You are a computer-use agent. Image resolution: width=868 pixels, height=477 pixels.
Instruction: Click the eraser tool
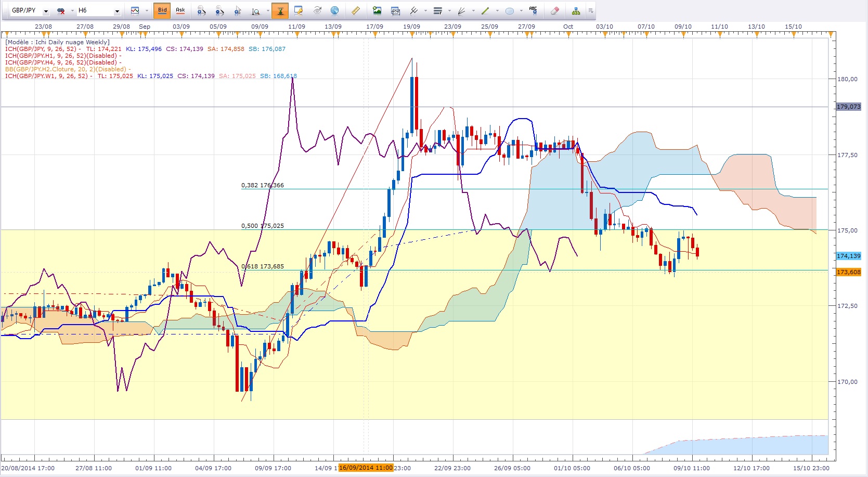click(x=554, y=10)
